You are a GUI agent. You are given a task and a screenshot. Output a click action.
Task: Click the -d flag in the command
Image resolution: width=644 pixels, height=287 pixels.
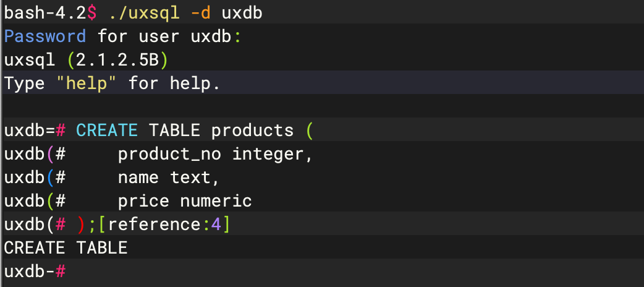[201, 13]
